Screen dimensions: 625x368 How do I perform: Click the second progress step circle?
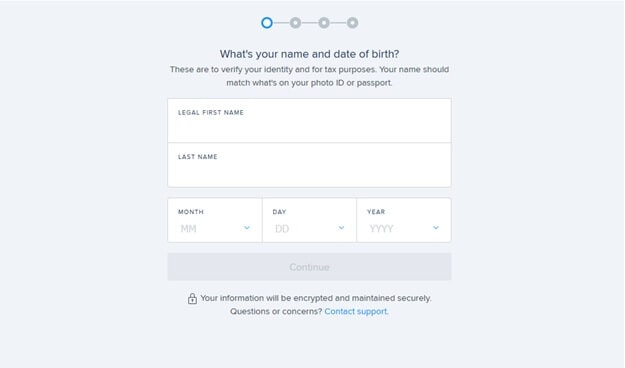(295, 23)
